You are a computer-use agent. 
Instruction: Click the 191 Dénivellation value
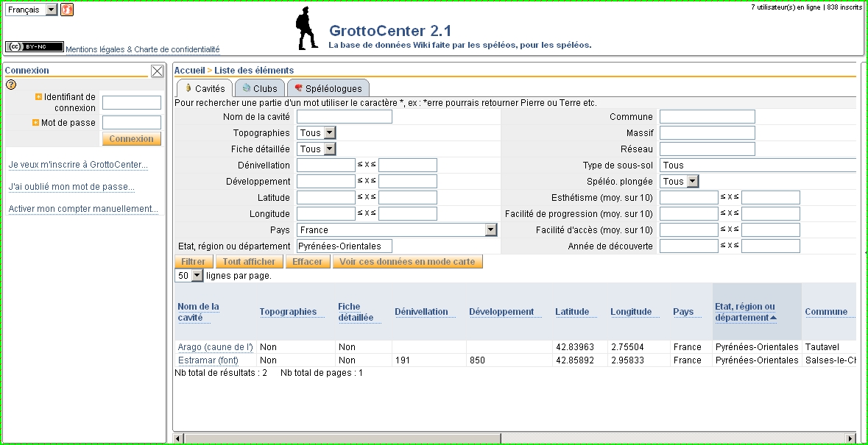403,360
